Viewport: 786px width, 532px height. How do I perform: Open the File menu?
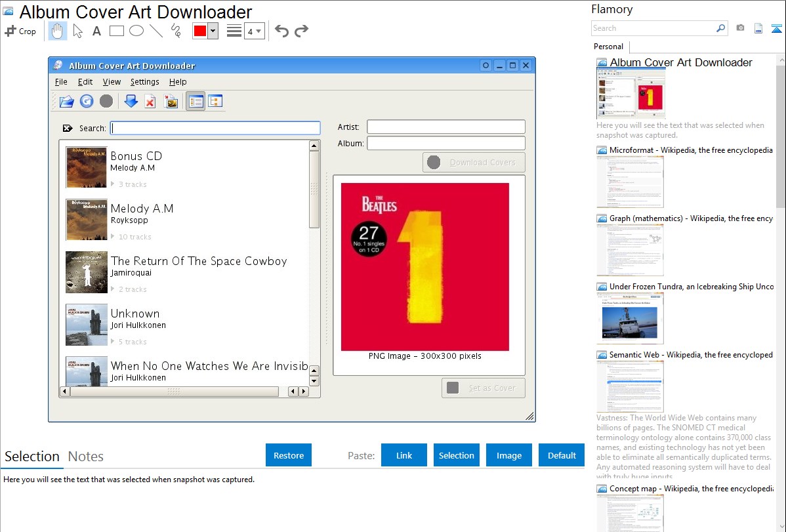click(61, 82)
